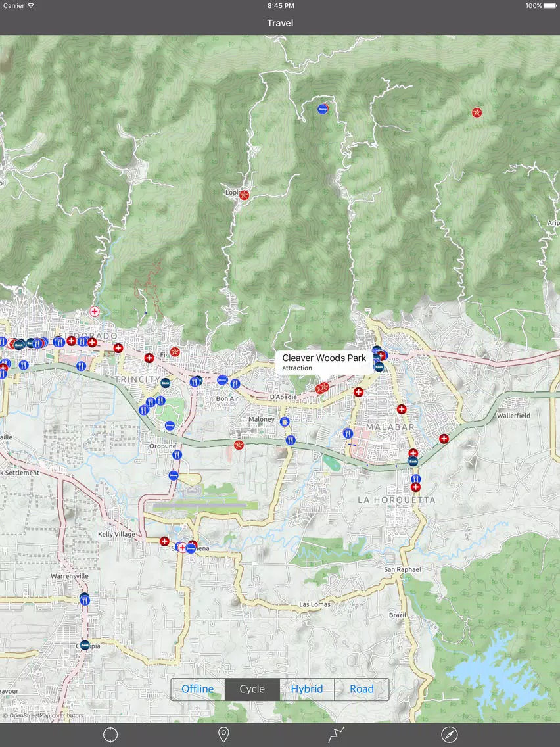Tap the Oropune place label
The image size is (560, 747).
163,446
